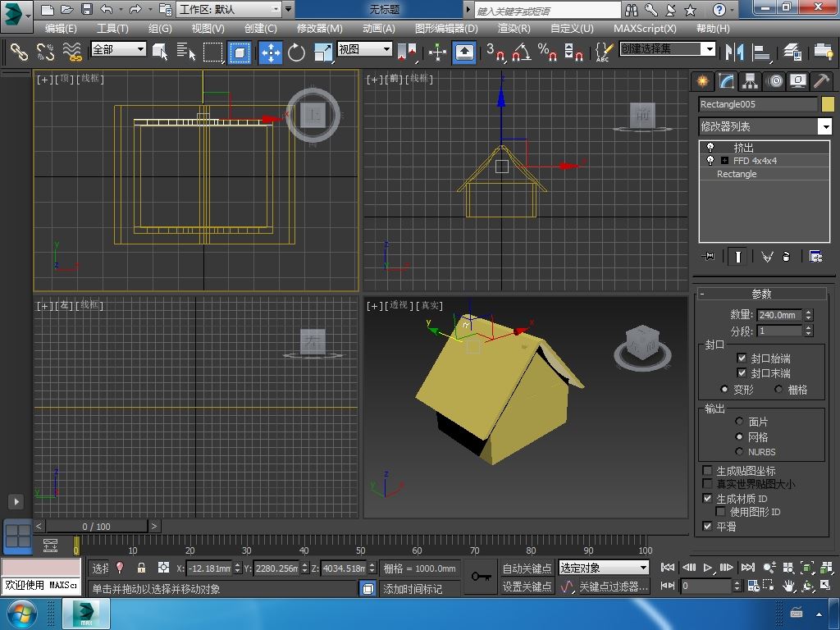Click the selection lock toggle icon
The image size is (840, 630).
click(141, 568)
